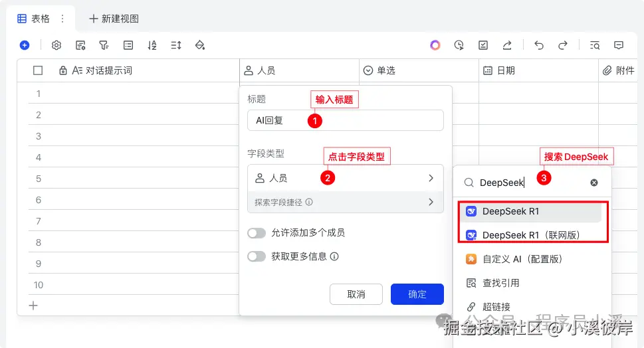Open the form checklist icon
The width and height of the screenshot is (644, 348).
pyautogui.click(x=483, y=45)
